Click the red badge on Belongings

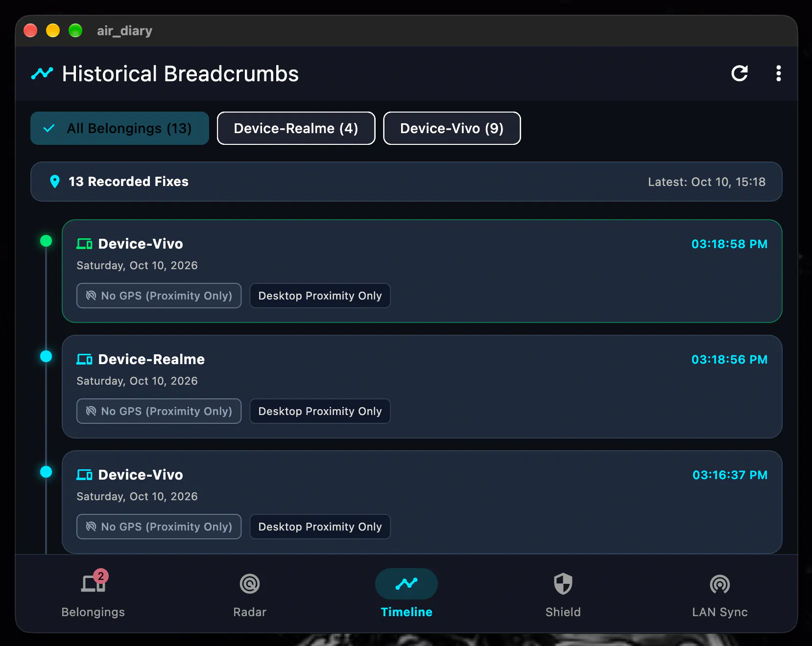[101, 576]
